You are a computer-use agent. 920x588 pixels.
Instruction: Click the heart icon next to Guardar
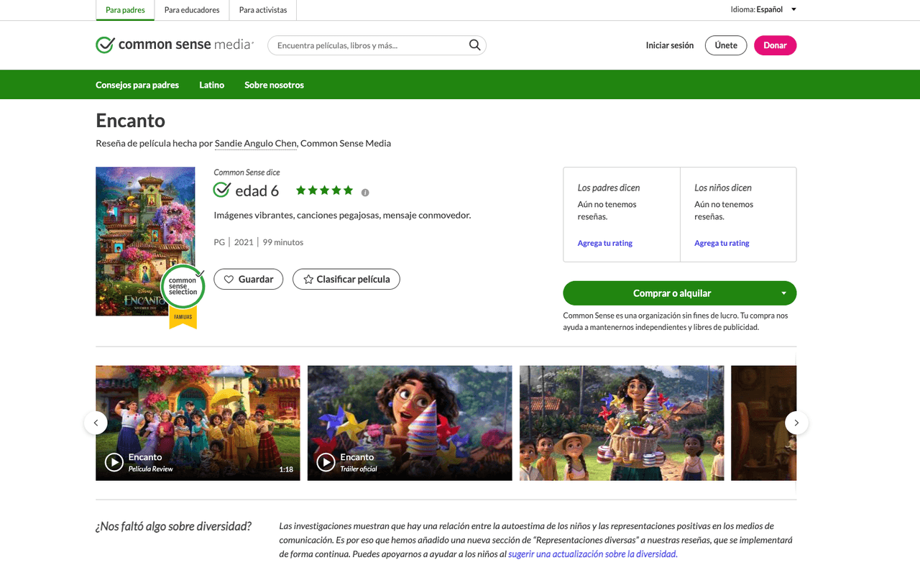coord(229,279)
